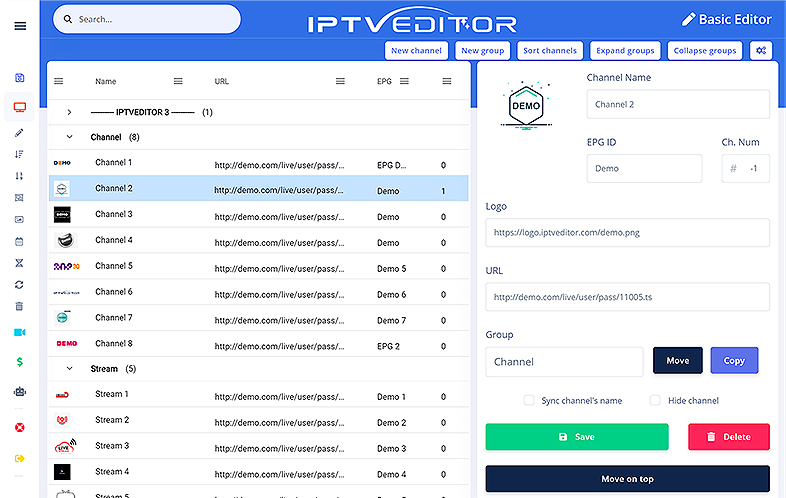Click Stream 3 live logo icon

[65, 446]
